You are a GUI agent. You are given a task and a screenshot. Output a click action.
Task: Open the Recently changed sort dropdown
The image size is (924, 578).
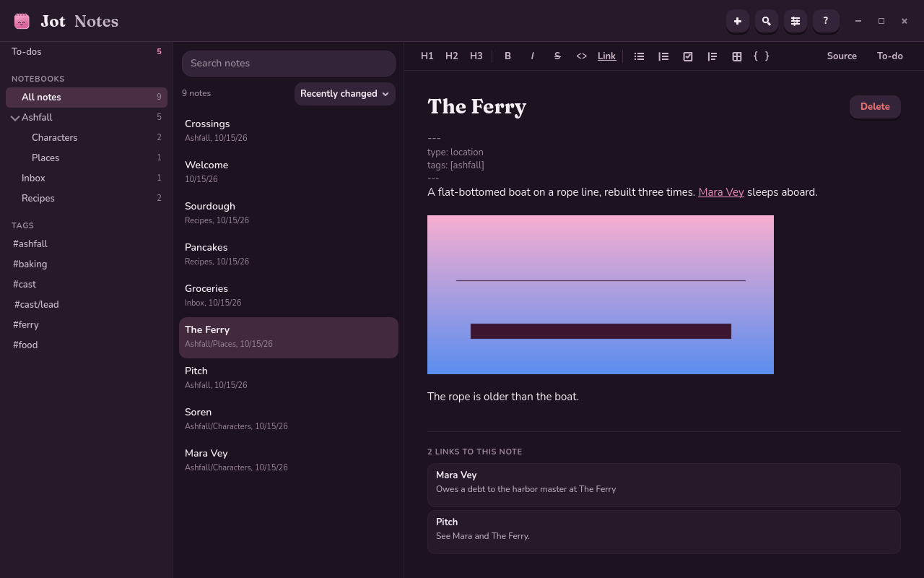click(344, 93)
